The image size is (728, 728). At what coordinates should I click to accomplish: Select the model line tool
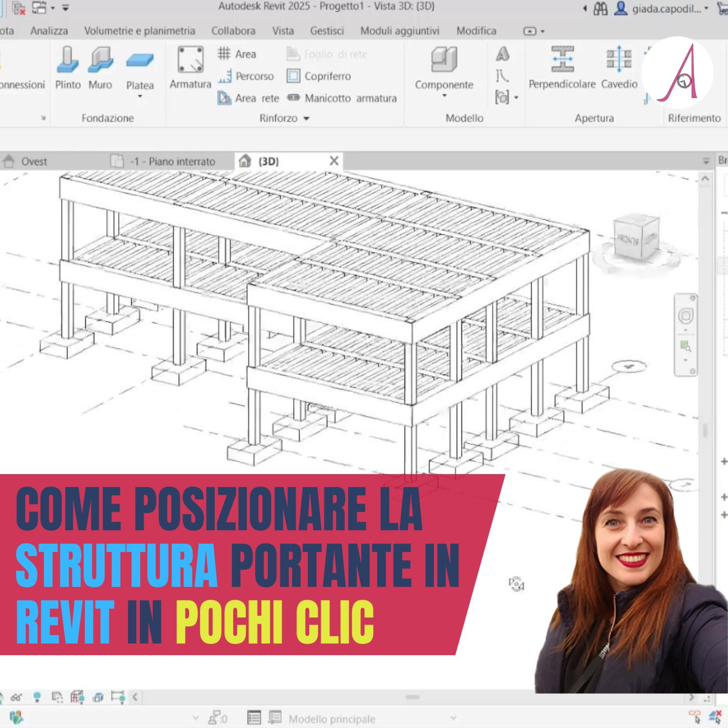click(502, 76)
